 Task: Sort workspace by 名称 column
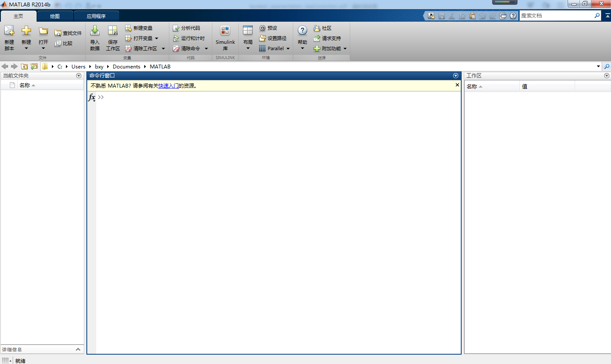pos(492,86)
